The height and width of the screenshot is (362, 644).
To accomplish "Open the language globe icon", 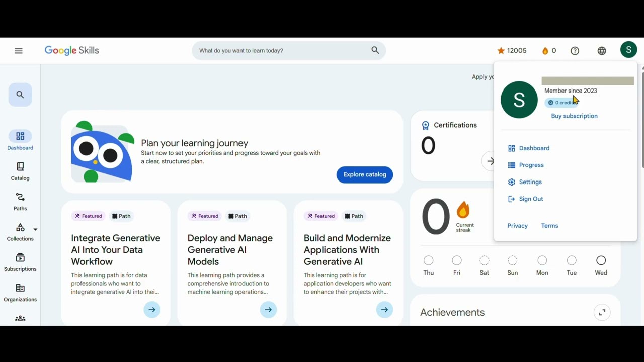I will (x=602, y=51).
